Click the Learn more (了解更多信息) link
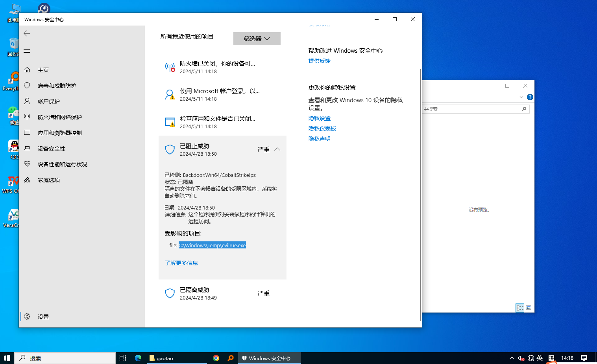Viewport: 597px width, 364px height. click(181, 263)
